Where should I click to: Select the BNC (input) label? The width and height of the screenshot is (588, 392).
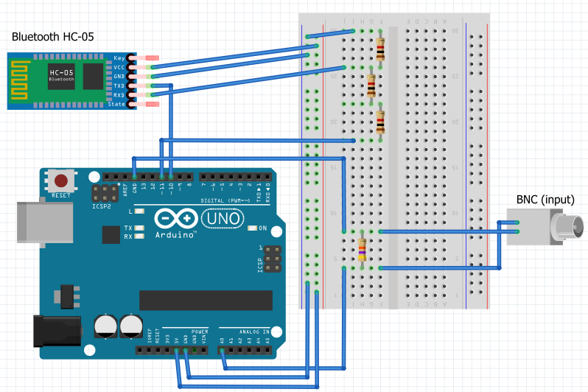coord(545,200)
